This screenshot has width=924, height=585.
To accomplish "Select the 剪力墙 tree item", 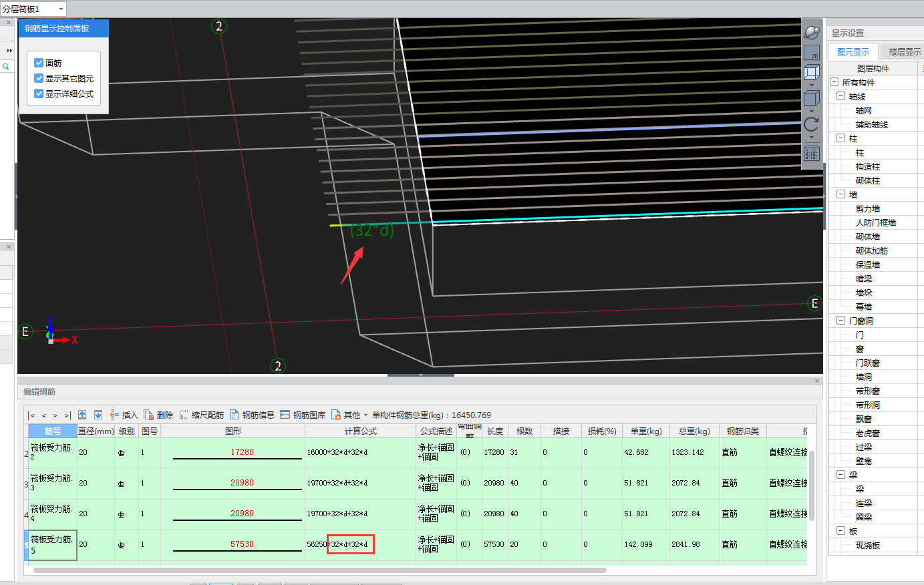I will click(867, 208).
